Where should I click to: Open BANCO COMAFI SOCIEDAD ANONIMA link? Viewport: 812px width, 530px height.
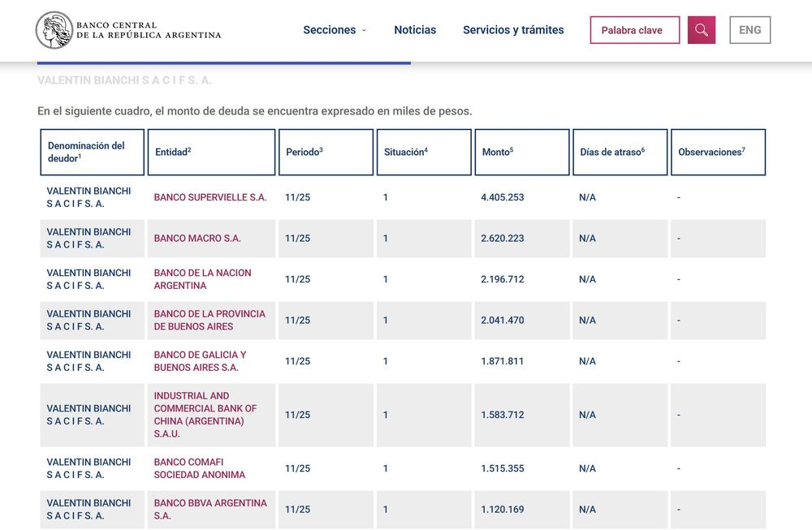tap(200, 468)
